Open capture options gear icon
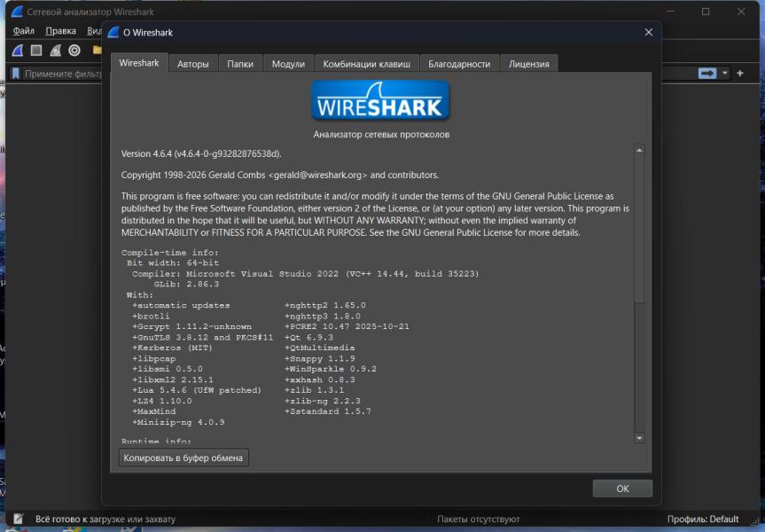 click(x=74, y=51)
